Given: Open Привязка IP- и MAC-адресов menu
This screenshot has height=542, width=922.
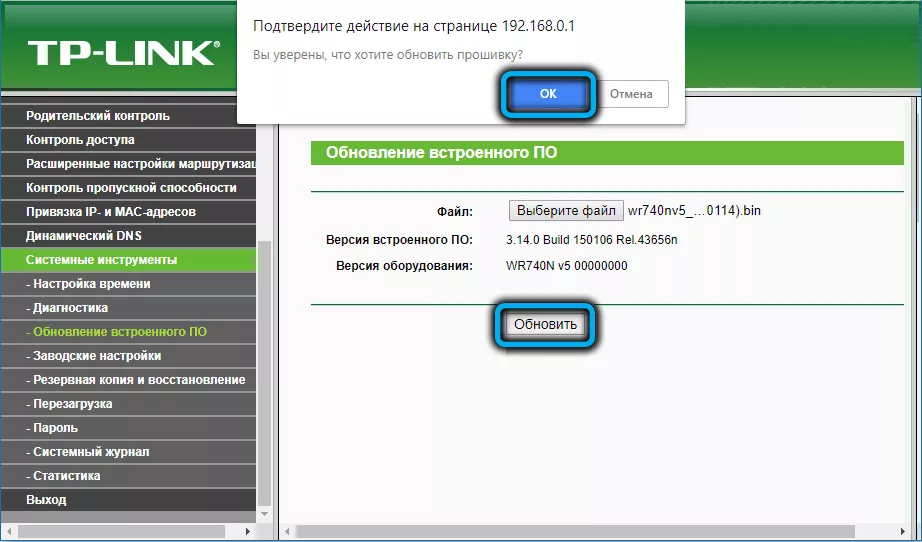Looking at the screenshot, I should [x=128, y=212].
